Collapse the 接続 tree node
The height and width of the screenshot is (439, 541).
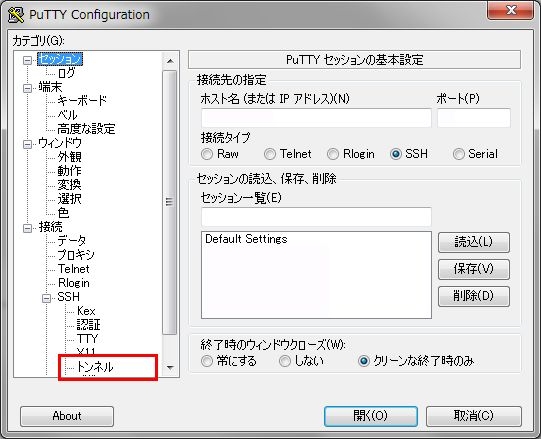(x=27, y=228)
